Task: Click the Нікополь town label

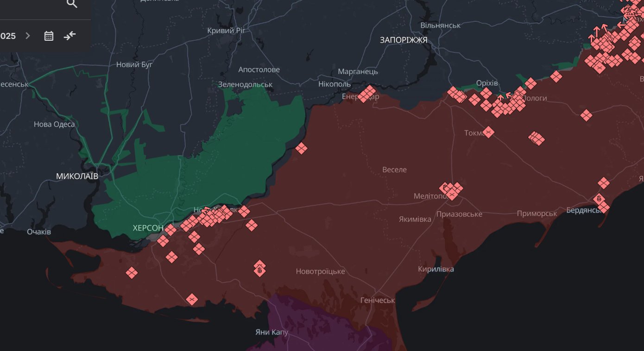Action: tap(335, 84)
